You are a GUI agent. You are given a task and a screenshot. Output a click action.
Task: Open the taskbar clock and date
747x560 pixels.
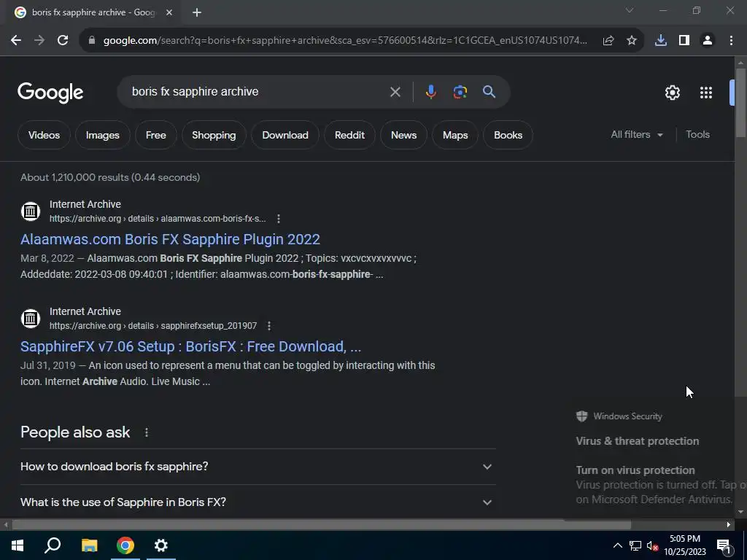point(684,545)
